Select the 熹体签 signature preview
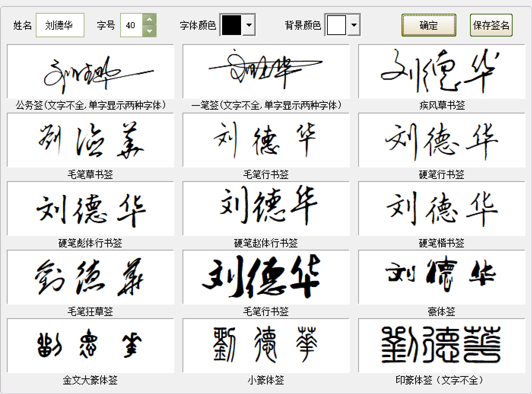The image size is (532, 394). click(x=442, y=277)
